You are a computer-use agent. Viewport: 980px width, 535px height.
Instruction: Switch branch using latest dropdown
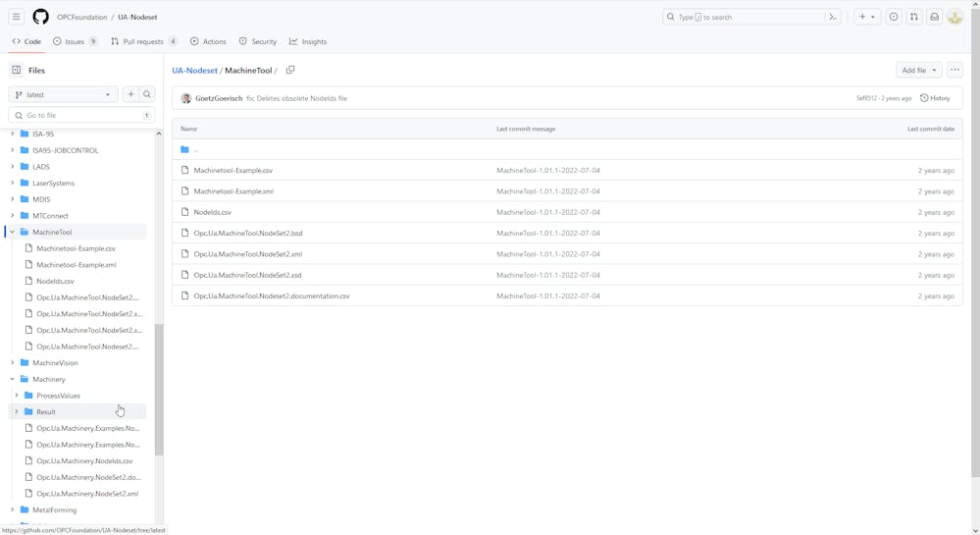point(63,94)
